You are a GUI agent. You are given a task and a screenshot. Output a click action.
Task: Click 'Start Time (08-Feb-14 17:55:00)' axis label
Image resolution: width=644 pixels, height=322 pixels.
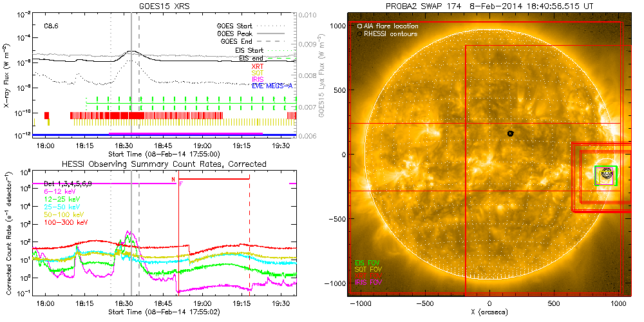click(164, 154)
